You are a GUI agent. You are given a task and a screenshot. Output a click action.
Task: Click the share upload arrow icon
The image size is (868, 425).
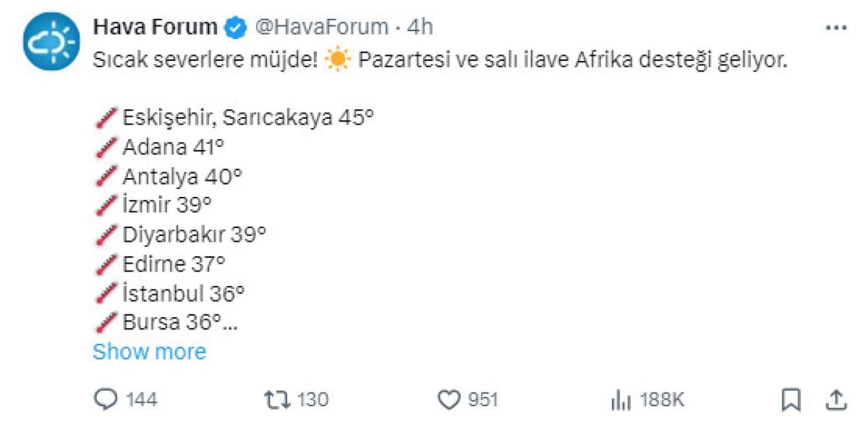point(835,399)
